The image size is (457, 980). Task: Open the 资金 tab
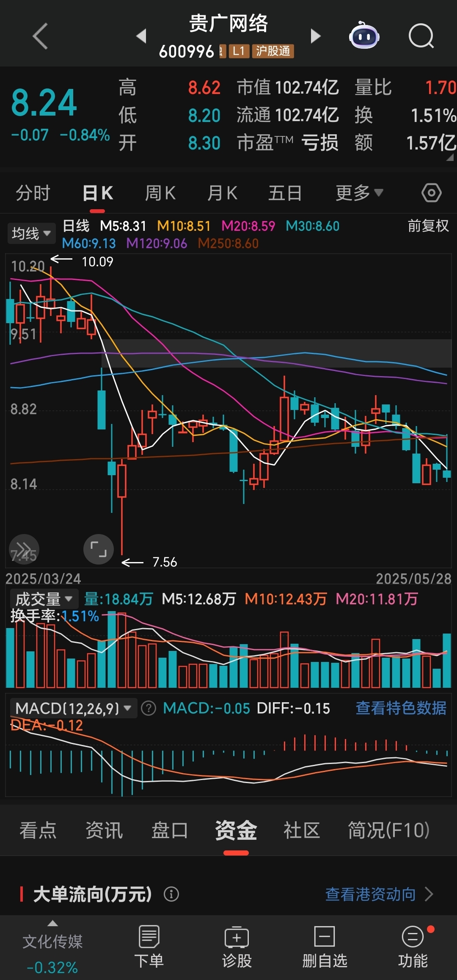coord(236,830)
